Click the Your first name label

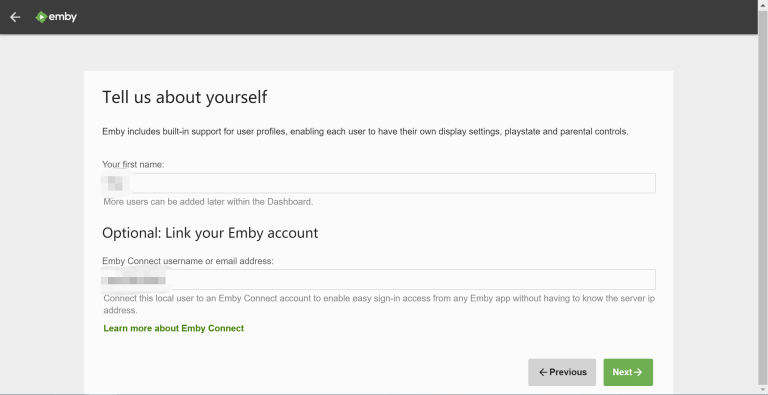[133, 165]
